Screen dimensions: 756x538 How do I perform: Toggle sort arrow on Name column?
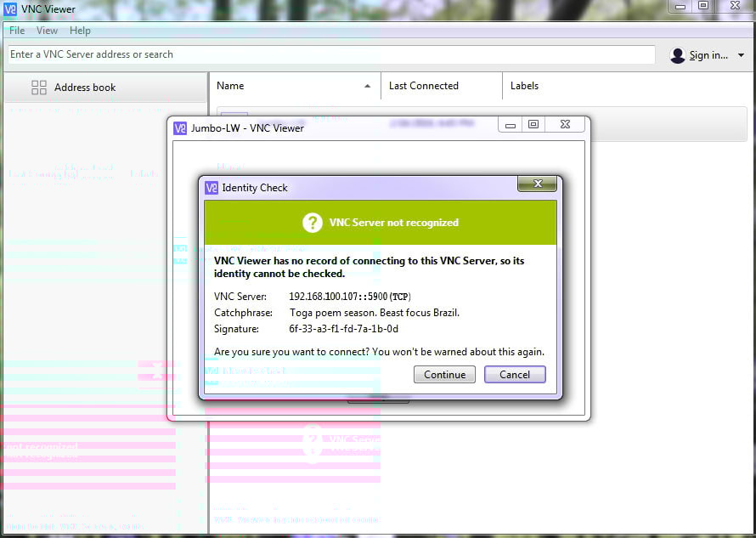point(367,87)
